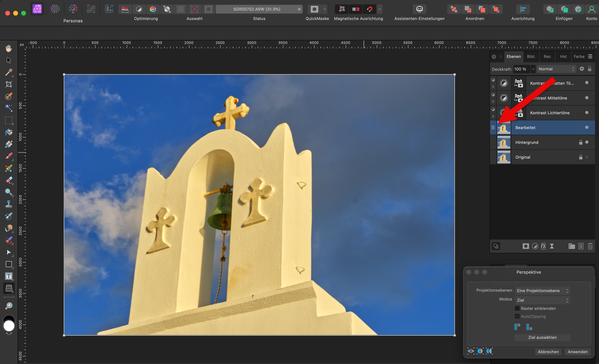Add a mask layer from the Layers panel

526,246
